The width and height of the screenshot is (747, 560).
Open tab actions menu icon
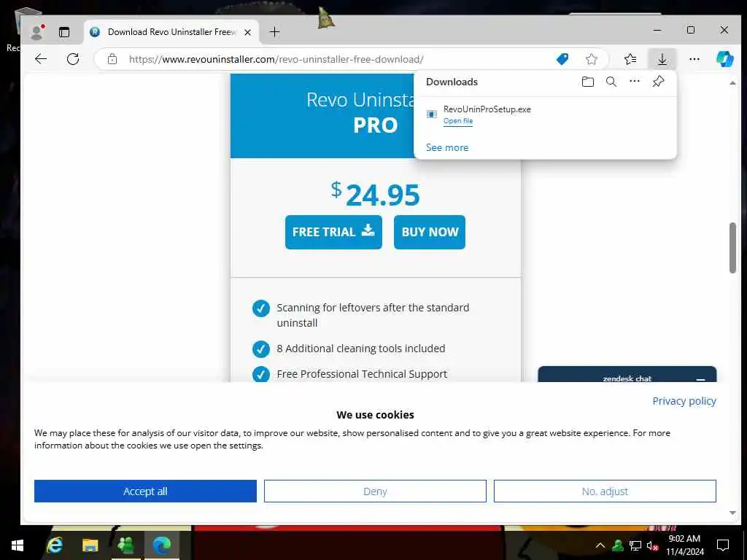pyautogui.click(x=64, y=32)
